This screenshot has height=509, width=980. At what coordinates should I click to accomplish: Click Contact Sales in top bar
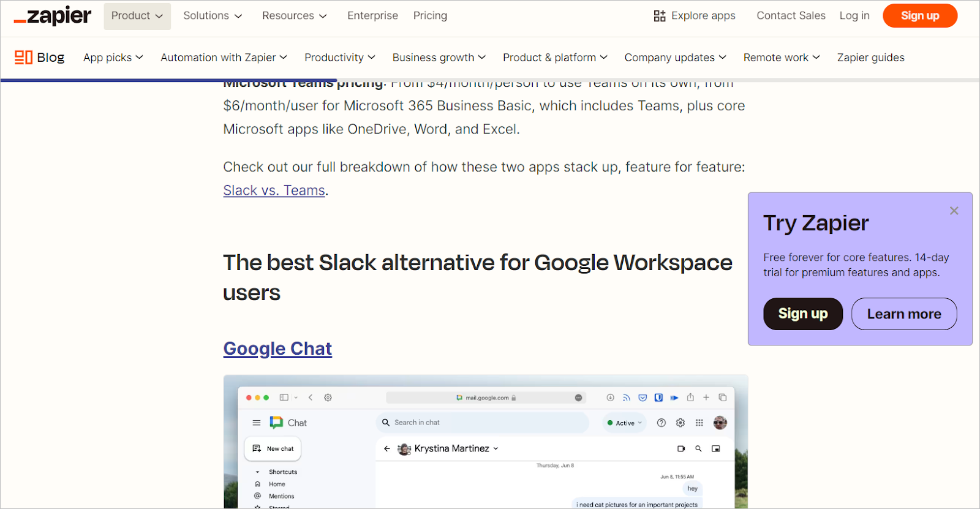[791, 16]
